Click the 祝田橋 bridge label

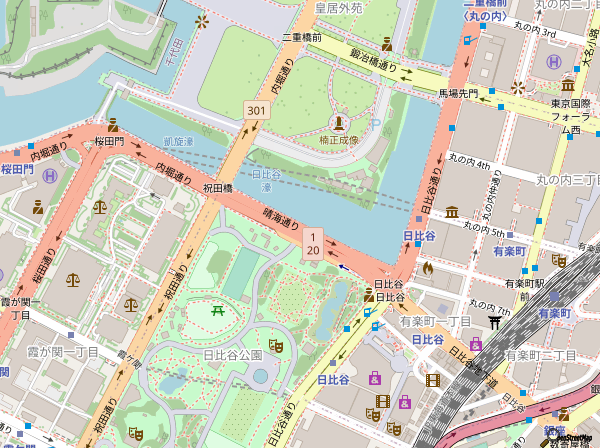[217, 187]
